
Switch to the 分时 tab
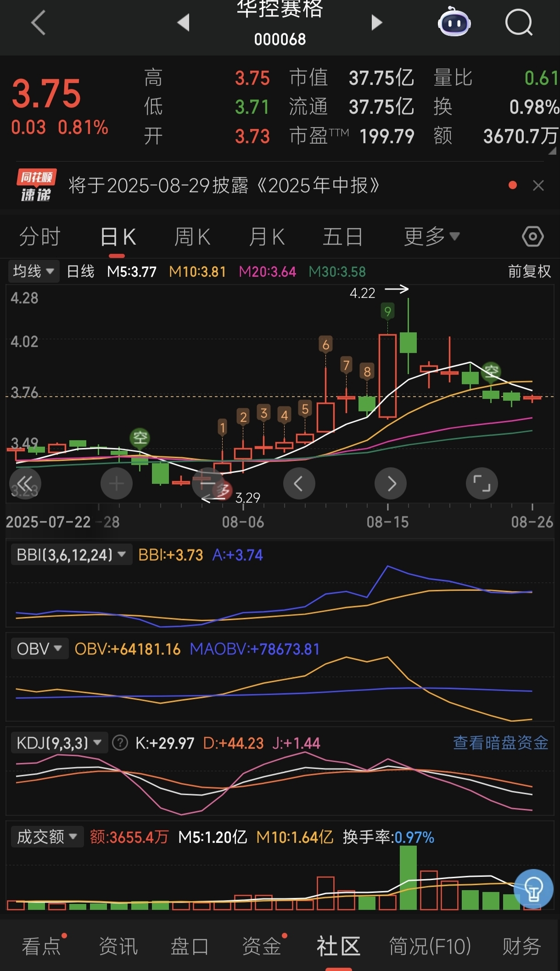pyautogui.click(x=40, y=237)
